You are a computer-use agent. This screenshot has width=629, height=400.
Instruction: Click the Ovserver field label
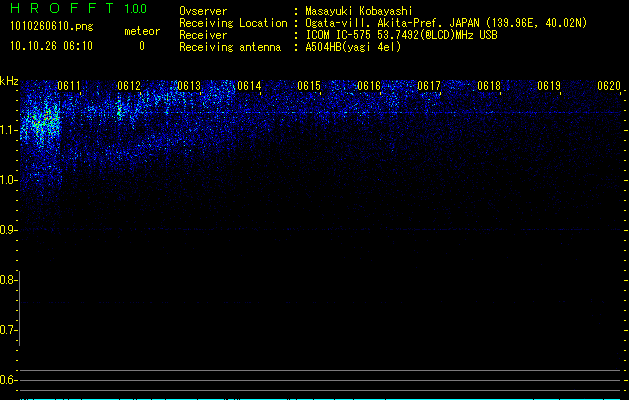pos(203,11)
